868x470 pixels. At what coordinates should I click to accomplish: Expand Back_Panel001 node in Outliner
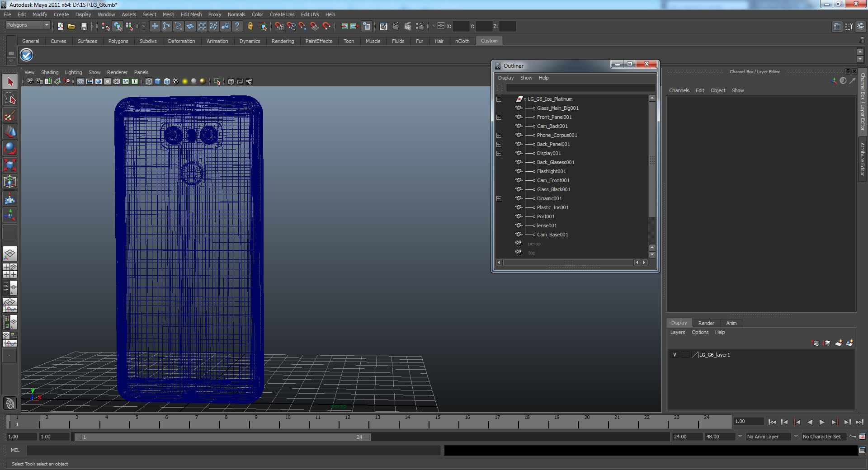(x=499, y=144)
